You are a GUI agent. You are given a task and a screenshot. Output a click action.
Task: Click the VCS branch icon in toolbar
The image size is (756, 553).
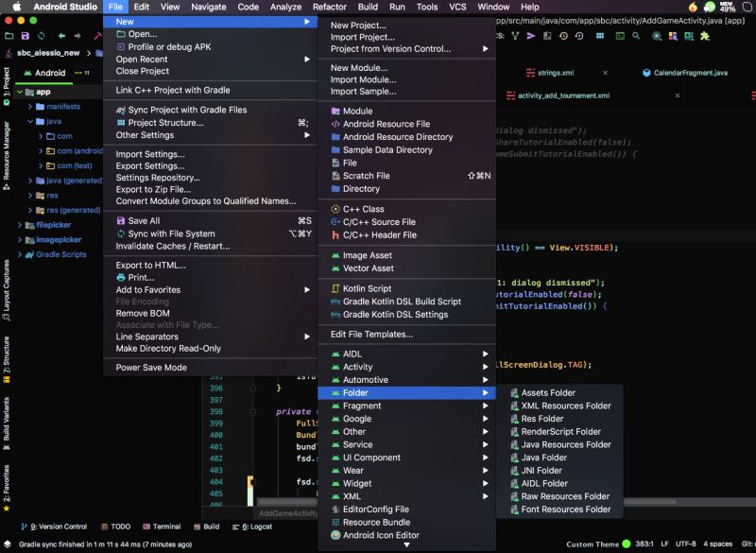tap(515, 36)
